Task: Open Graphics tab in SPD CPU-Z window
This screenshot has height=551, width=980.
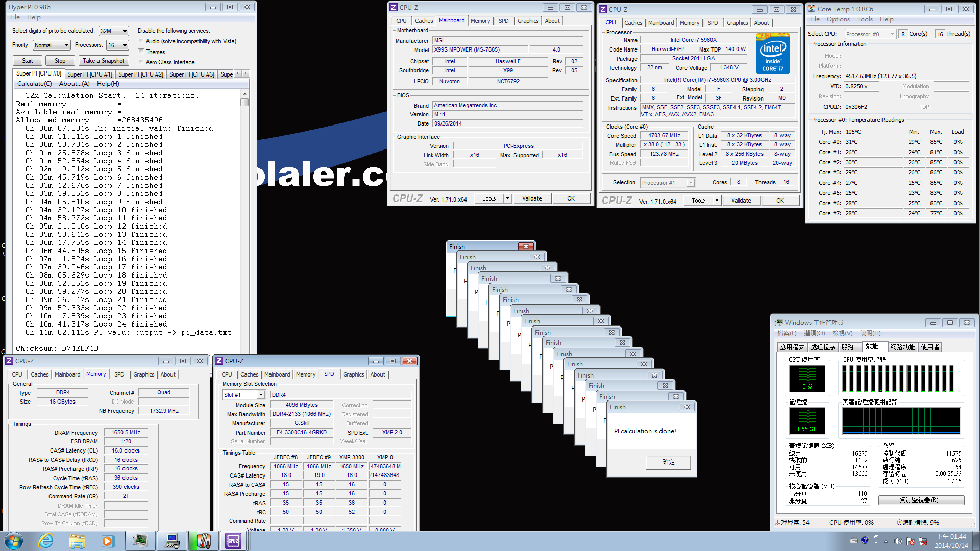Action: pyautogui.click(x=353, y=374)
